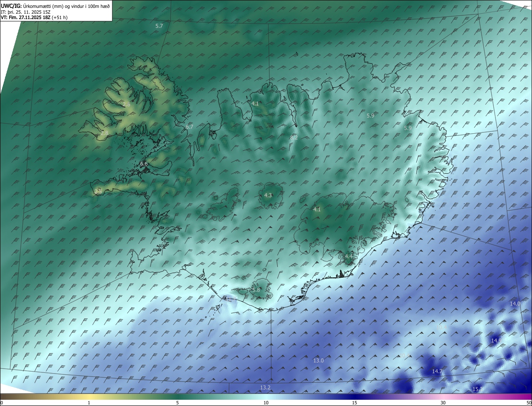Click the colorbar tick label 0
Viewport: 532px width, 406px height.
pos(1,403)
